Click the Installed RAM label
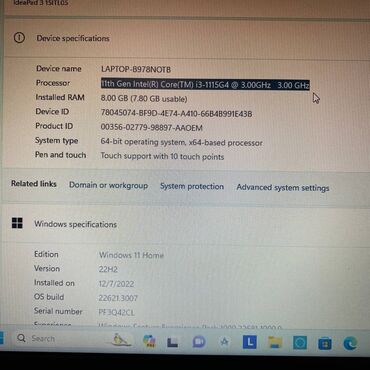The image size is (370, 370). [60, 97]
